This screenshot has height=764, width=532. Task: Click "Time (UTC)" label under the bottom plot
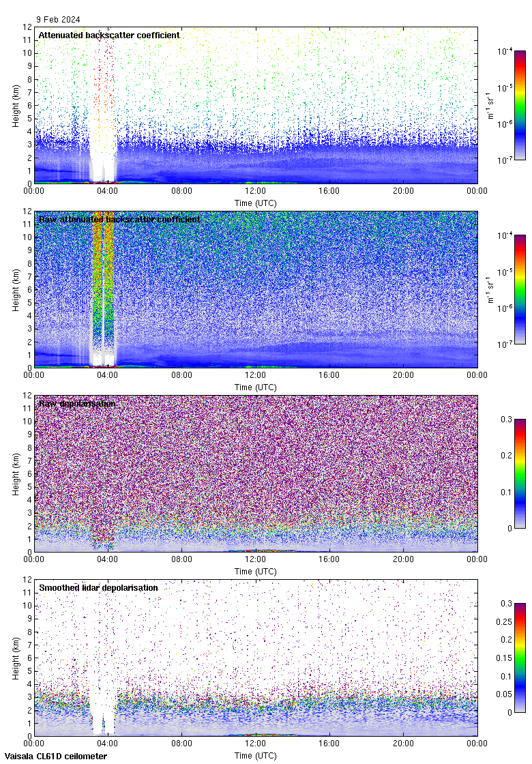click(256, 755)
